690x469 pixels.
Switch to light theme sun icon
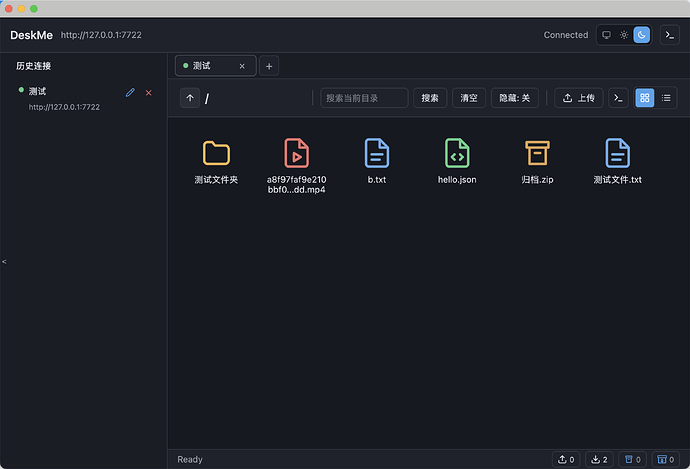click(624, 35)
